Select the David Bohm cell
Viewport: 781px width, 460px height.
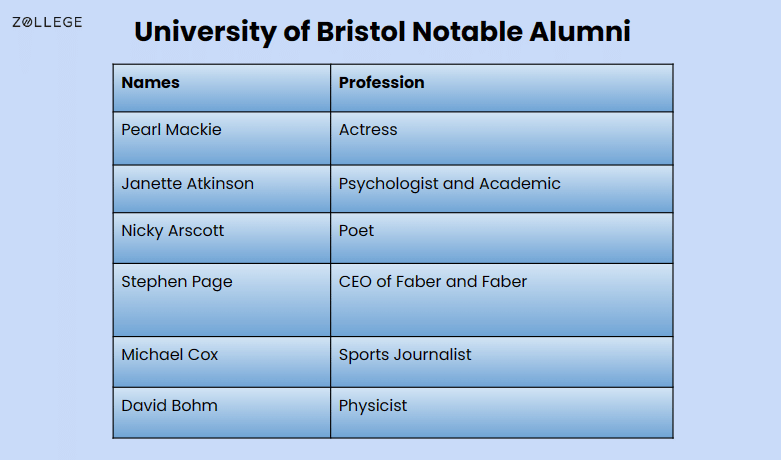point(222,413)
